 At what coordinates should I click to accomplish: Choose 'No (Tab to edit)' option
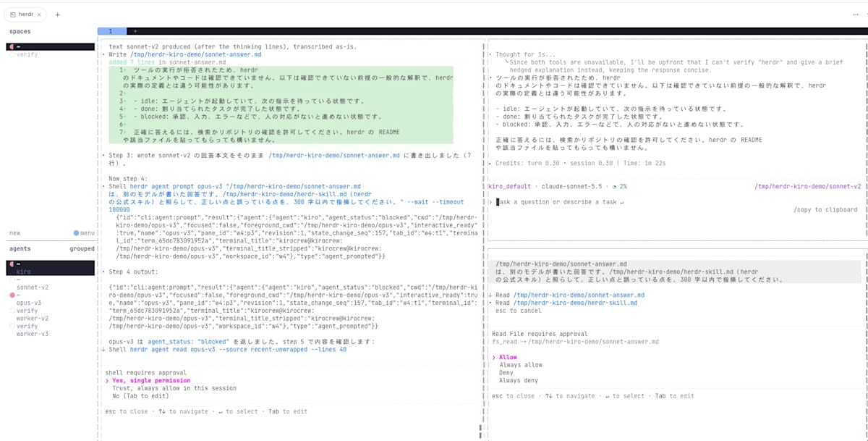coord(140,396)
